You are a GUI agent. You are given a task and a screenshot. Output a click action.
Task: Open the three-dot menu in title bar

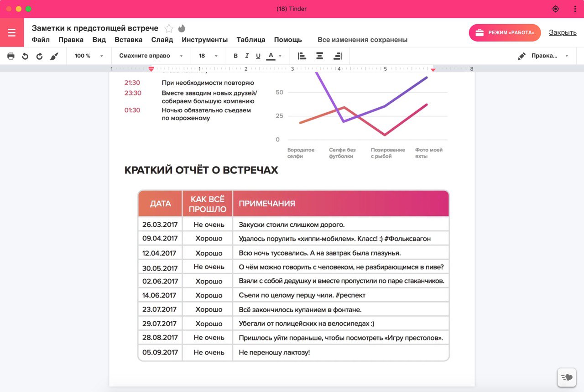[575, 9]
